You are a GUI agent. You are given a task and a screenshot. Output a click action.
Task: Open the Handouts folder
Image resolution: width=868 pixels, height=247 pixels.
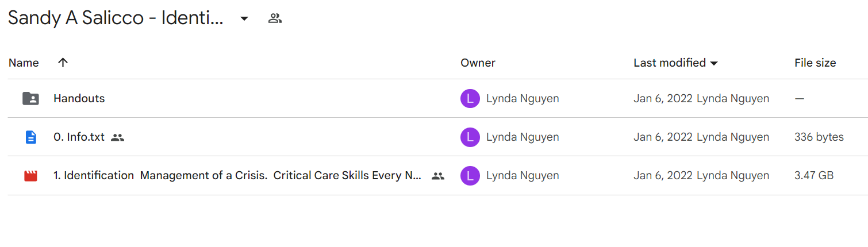pos(79,98)
